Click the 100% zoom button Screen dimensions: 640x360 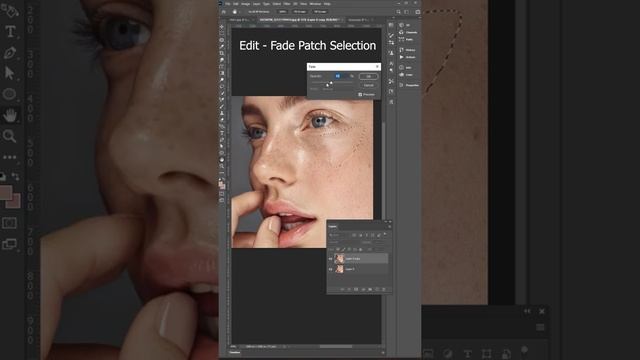[x=282, y=12]
